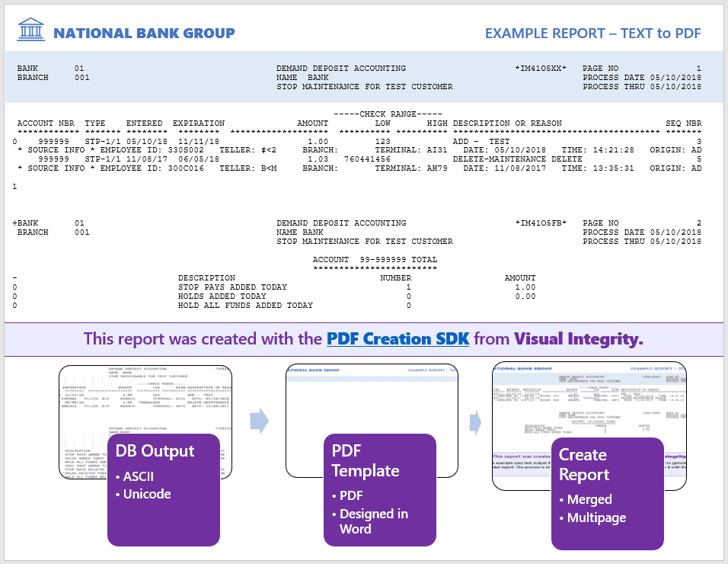Click the HOLD ALL FUNDS ADDED TODAY row
The image size is (728, 564).
click(x=295, y=305)
